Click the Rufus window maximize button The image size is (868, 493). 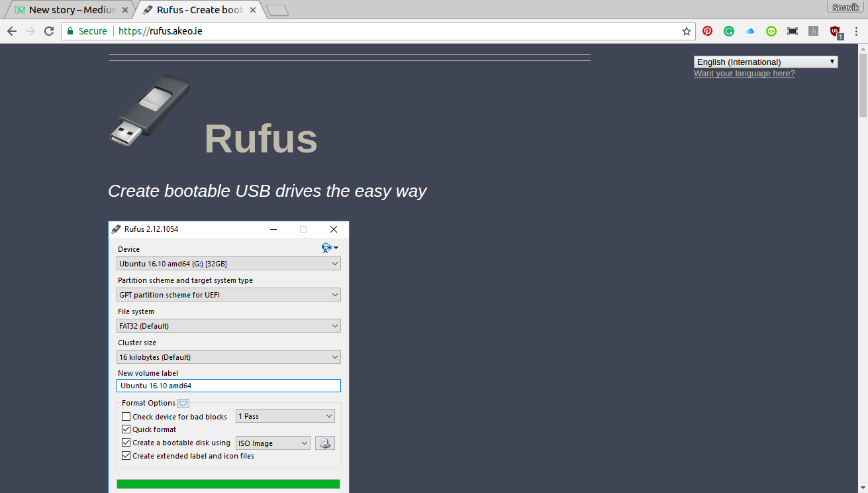(x=303, y=229)
